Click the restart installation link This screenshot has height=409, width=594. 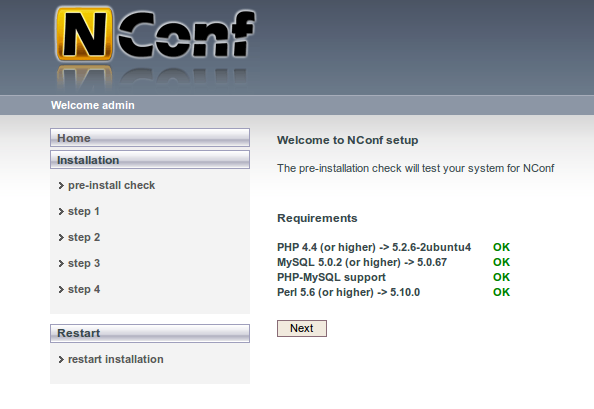tap(116, 359)
